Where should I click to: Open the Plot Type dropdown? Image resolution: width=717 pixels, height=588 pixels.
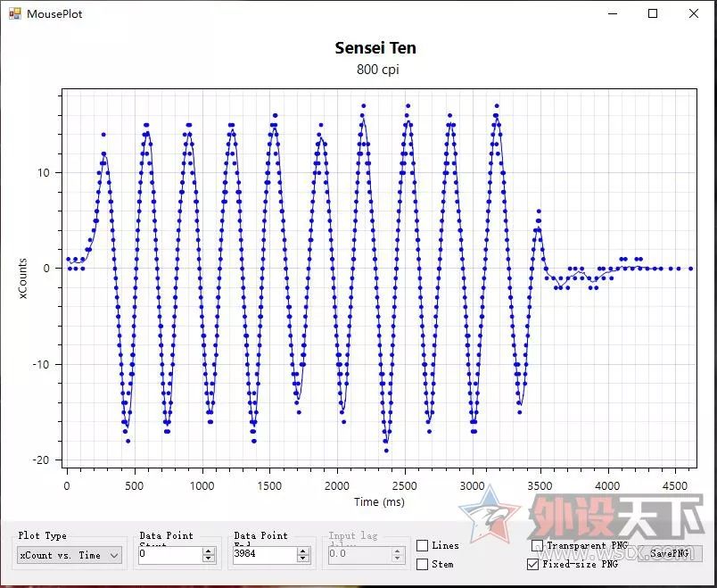pos(69,555)
